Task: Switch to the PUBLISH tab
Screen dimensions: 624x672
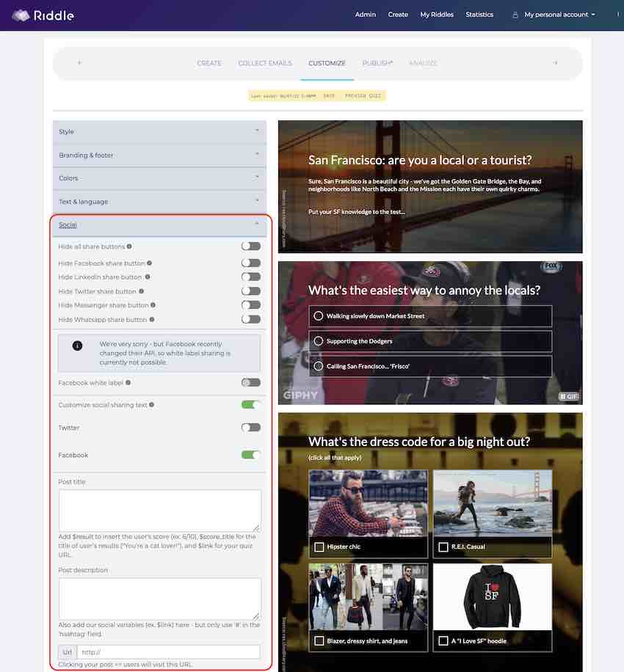Action: coord(377,63)
